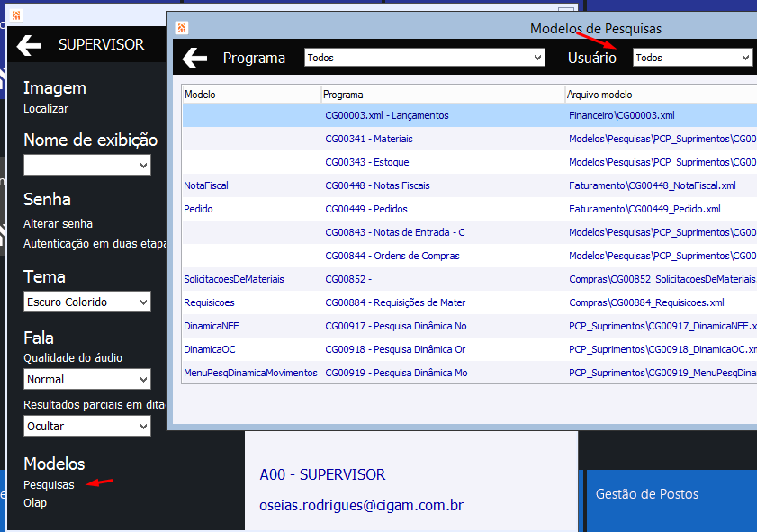Select row CG00003.xml - Lançamentos
This screenshot has height=532, width=757.
point(469,115)
